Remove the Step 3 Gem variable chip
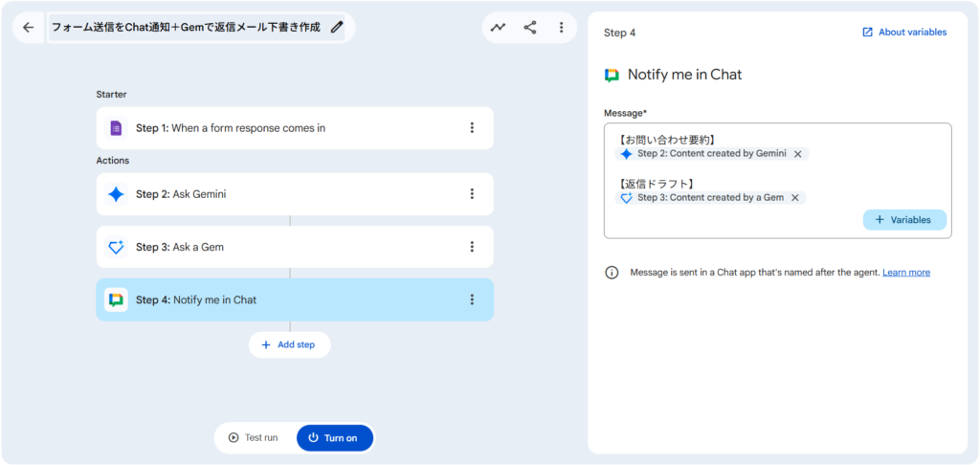Screen dimensions: 980x465 (x=795, y=198)
